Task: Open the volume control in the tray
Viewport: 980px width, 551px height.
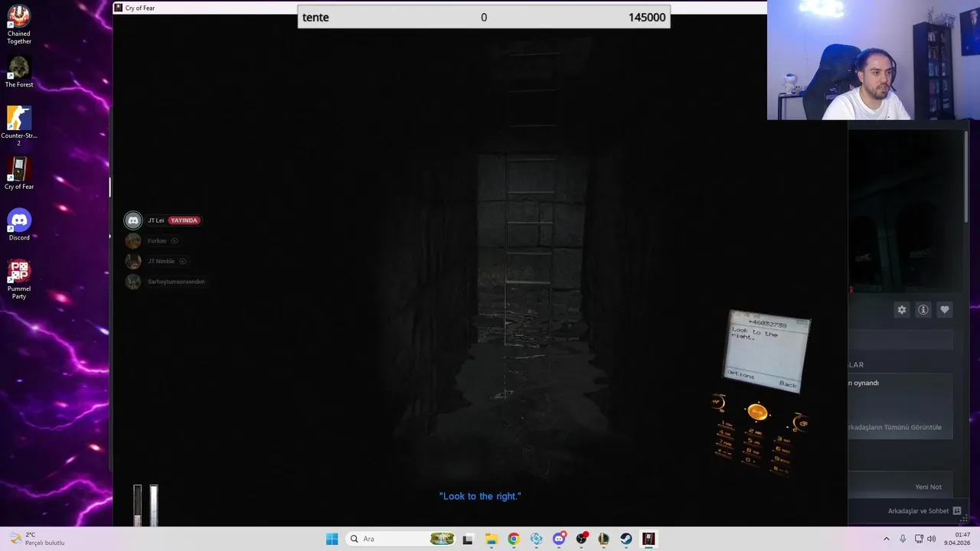Action: 932,539
